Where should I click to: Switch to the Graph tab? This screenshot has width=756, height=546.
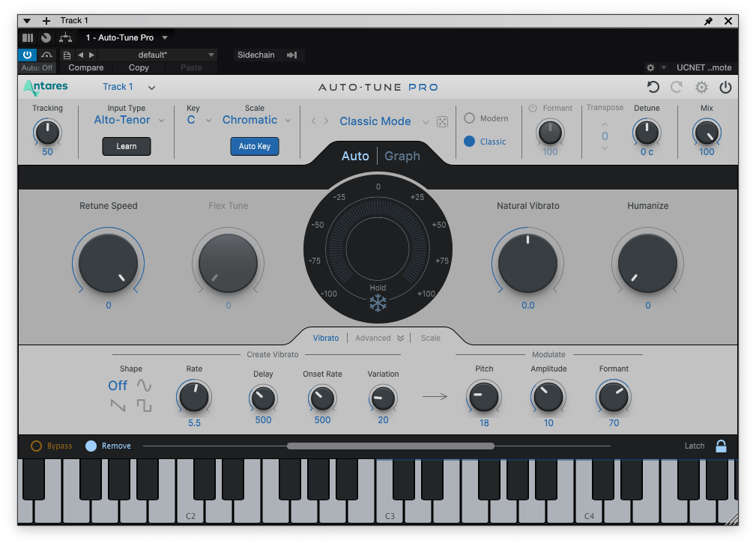(x=402, y=156)
